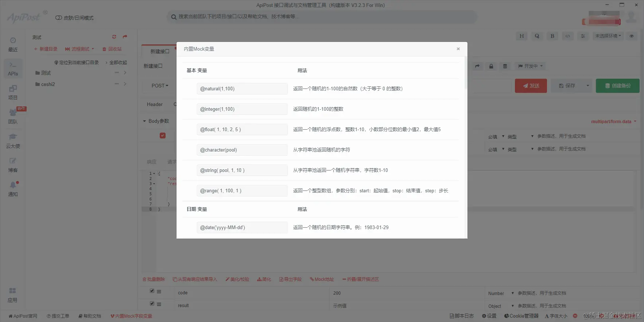Viewport: 644px width, 322px height.
Task: Click 批量删除 batch delete
Action: click(154, 279)
